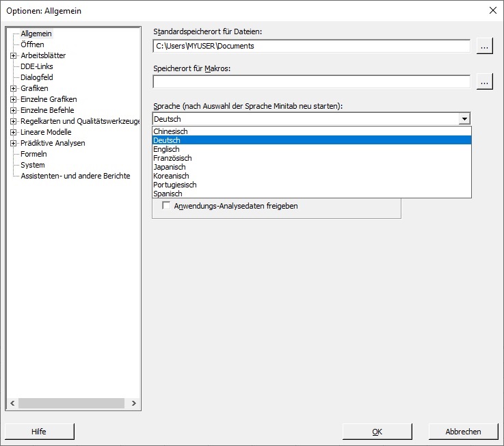
Task: Collapse the Sprache dropdown arrow
Action: (x=464, y=119)
